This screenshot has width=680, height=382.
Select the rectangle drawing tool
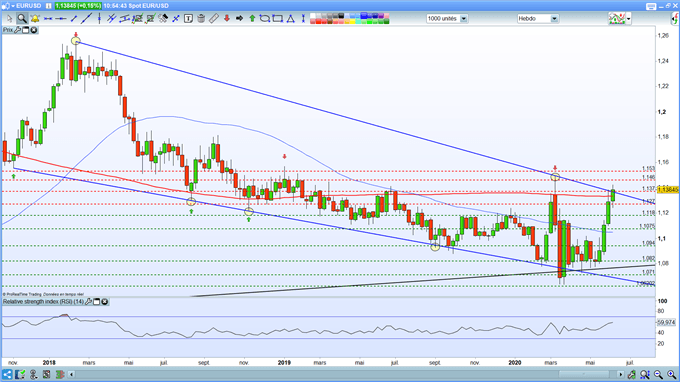[277, 19]
